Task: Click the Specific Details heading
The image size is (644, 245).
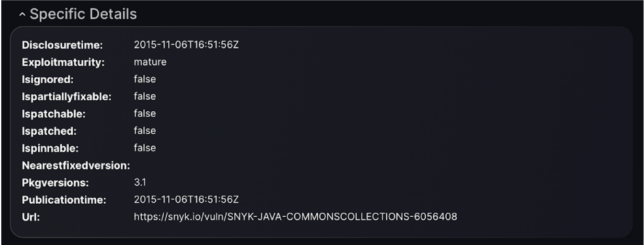Action: click(83, 14)
